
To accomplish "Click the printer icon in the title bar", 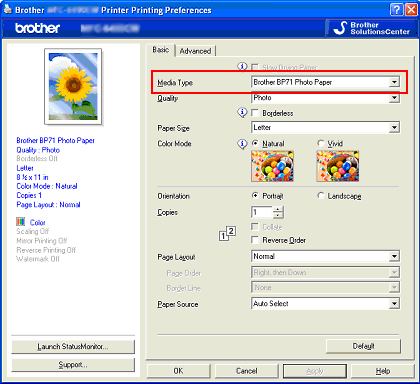I will (x=7, y=9).
